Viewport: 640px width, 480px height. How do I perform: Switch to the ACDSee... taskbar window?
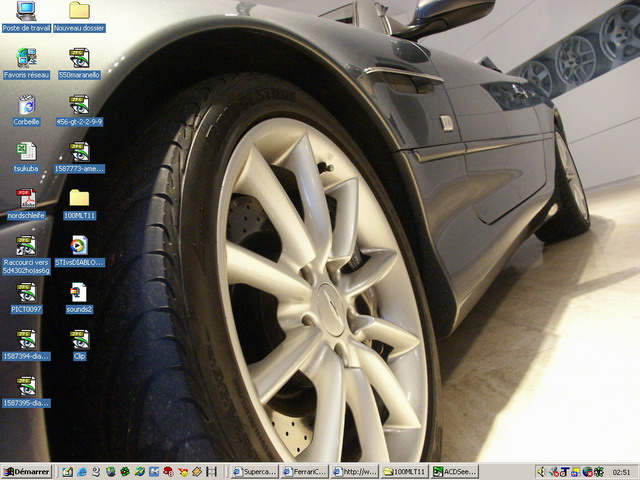(455, 472)
